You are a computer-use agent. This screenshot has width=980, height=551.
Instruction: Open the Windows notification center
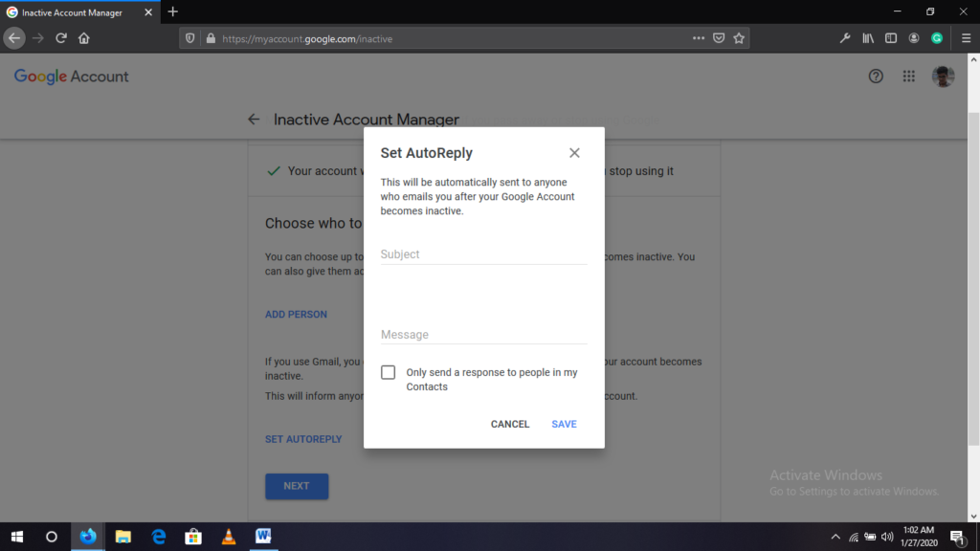pyautogui.click(x=957, y=537)
